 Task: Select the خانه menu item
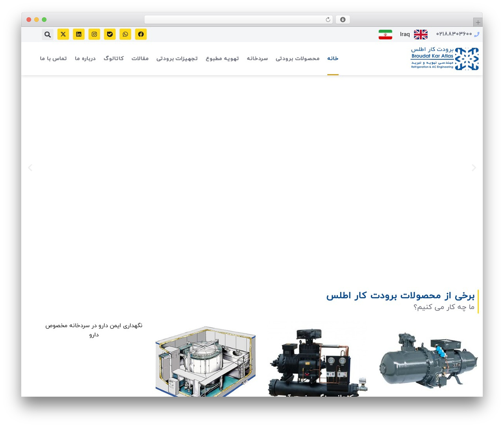point(333,58)
